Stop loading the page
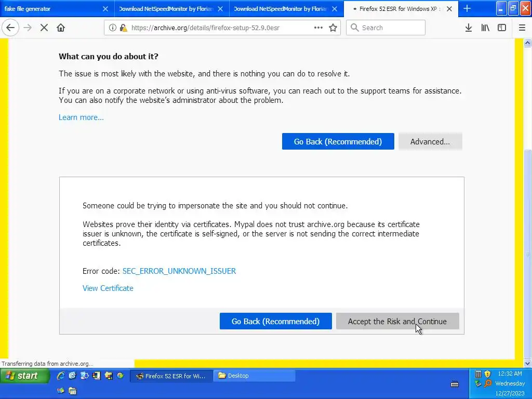This screenshot has width=532, height=399. click(44, 28)
